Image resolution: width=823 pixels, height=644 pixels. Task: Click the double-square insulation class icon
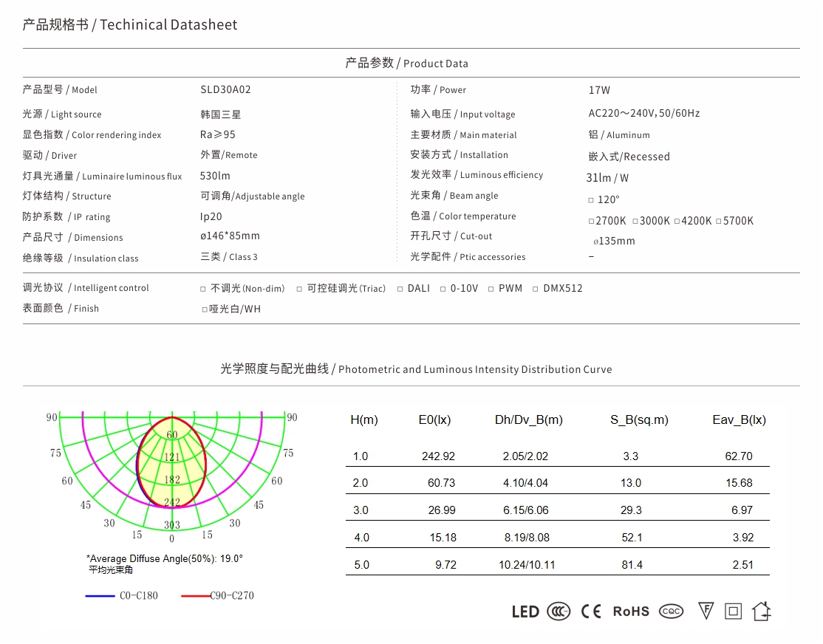pyautogui.click(x=734, y=612)
